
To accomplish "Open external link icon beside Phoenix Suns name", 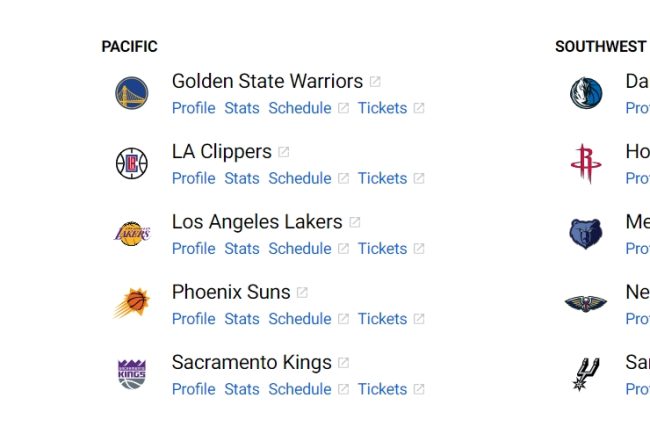I will [302, 293].
